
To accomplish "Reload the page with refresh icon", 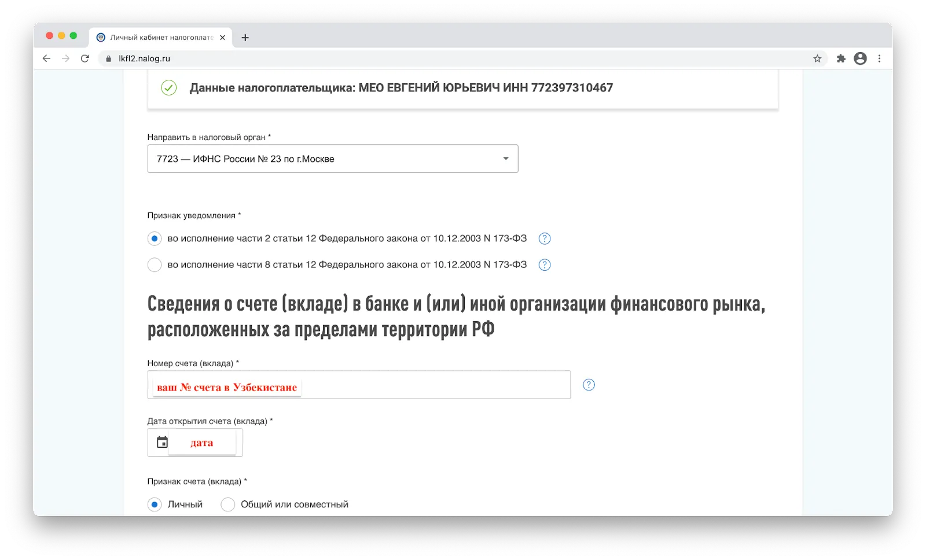I will (x=85, y=58).
